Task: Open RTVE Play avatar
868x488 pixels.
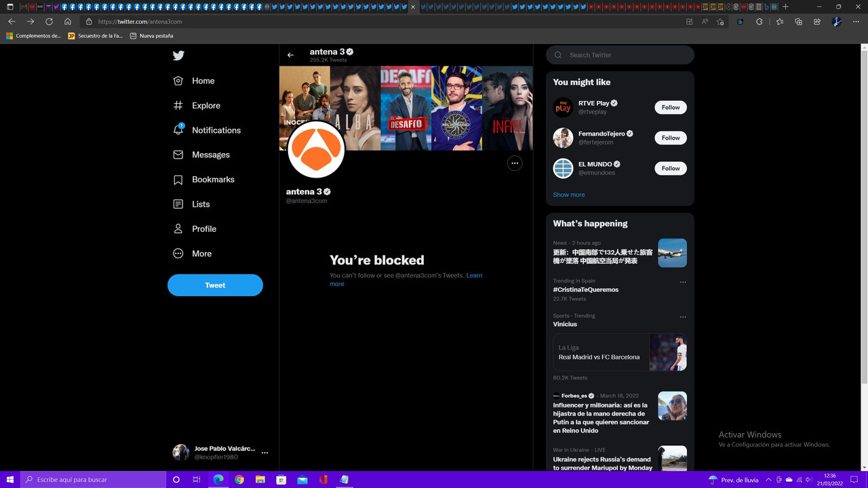Action: click(x=563, y=107)
